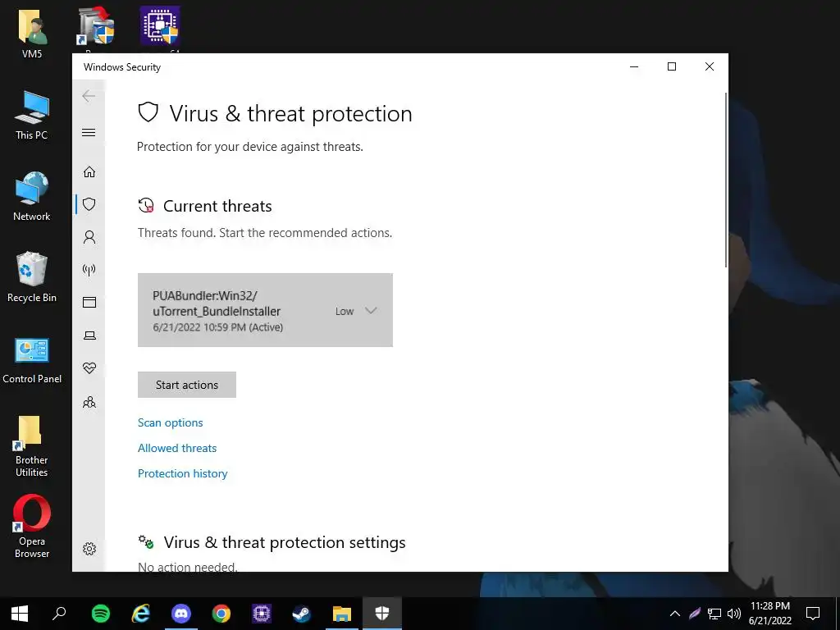Launch Internet Explorer from taskbar
Screen dimensions: 840x630
[141, 614]
